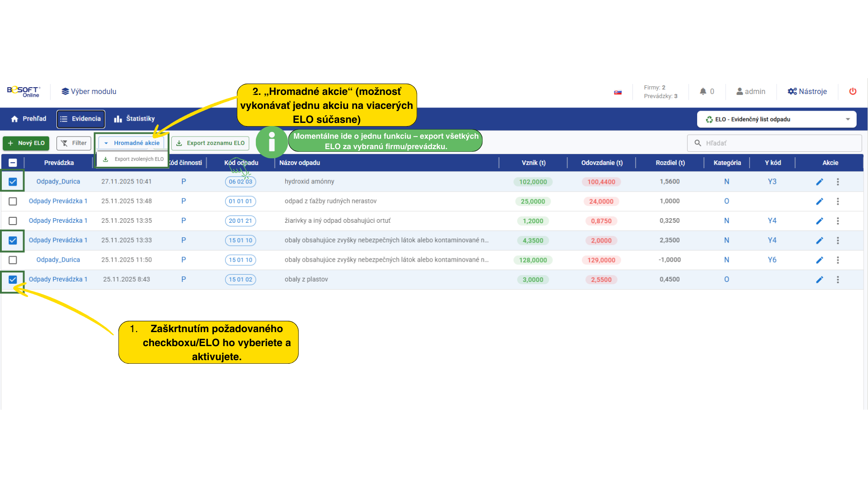Click the 06 02 03 waste code badge
This screenshot has width=868, height=488.
coord(241,182)
